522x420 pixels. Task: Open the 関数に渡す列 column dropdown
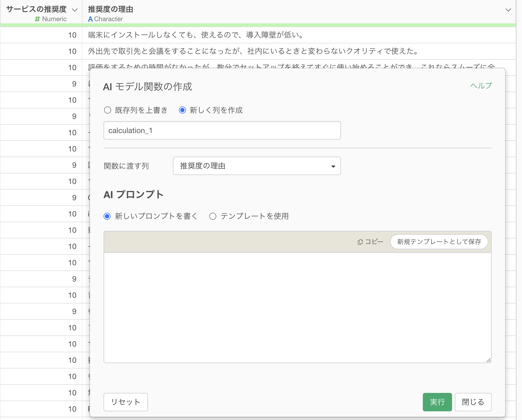click(x=257, y=166)
